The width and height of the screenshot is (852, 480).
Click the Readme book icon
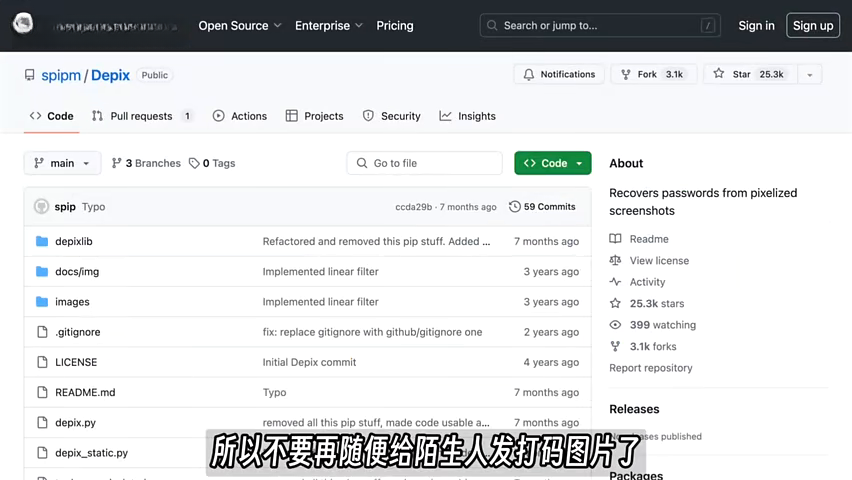click(615, 239)
